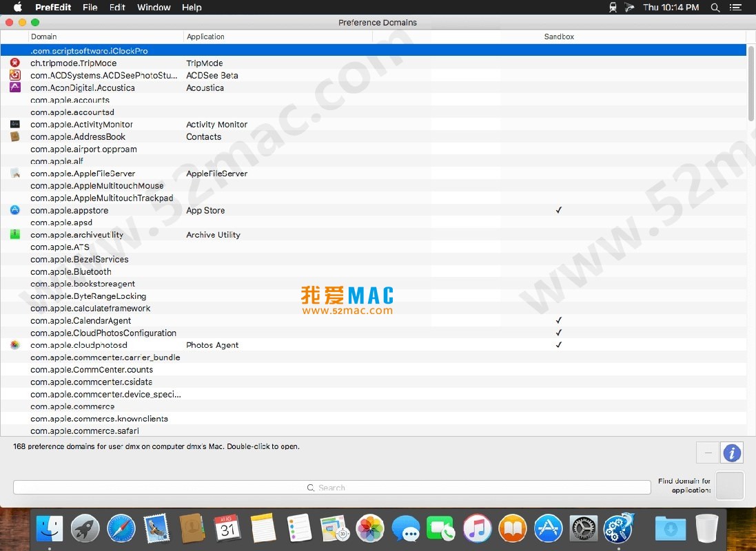Open the Trash in the Dock
Screen dimensions: 756x551
click(707, 529)
